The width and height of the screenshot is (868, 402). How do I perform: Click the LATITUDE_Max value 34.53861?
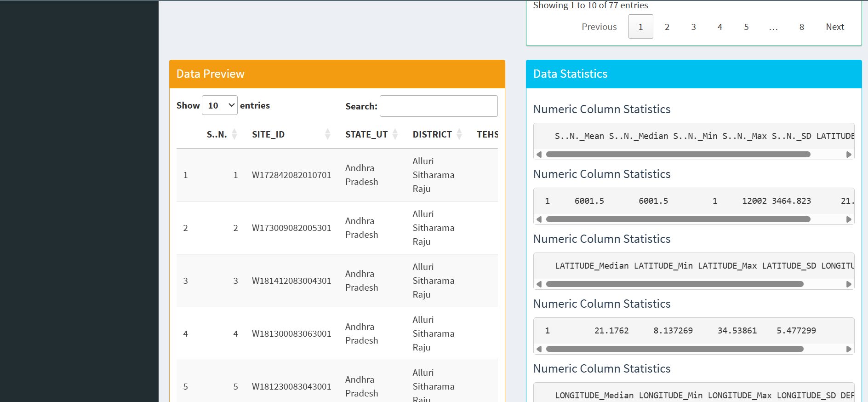pyautogui.click(x=737, y=330)
